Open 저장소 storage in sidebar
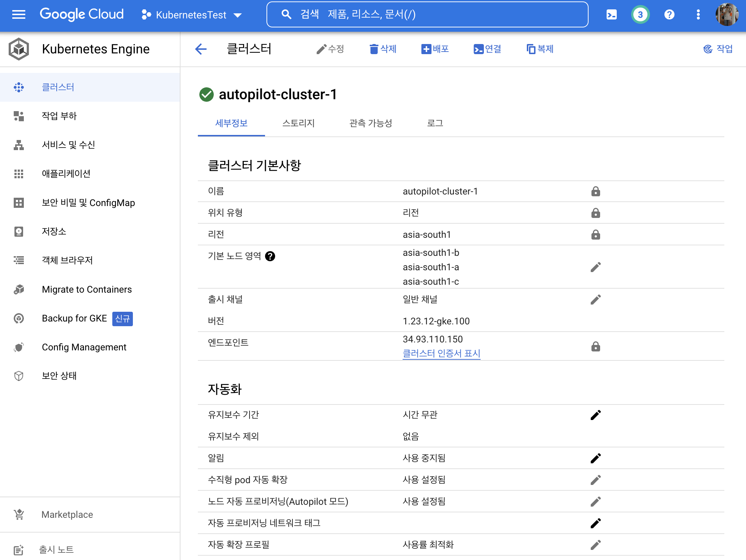The image size is (746, 560). [90, 232]
